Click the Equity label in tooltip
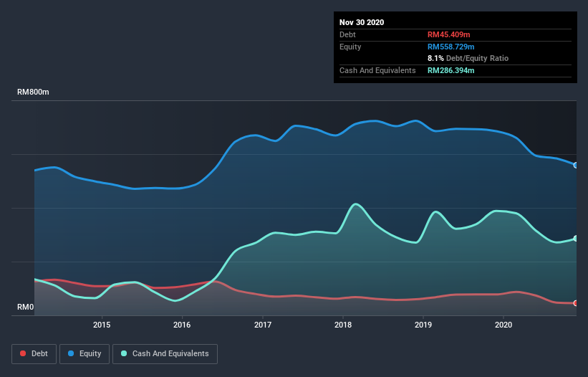Screen dimensions: 588x377 pos(350,47)
